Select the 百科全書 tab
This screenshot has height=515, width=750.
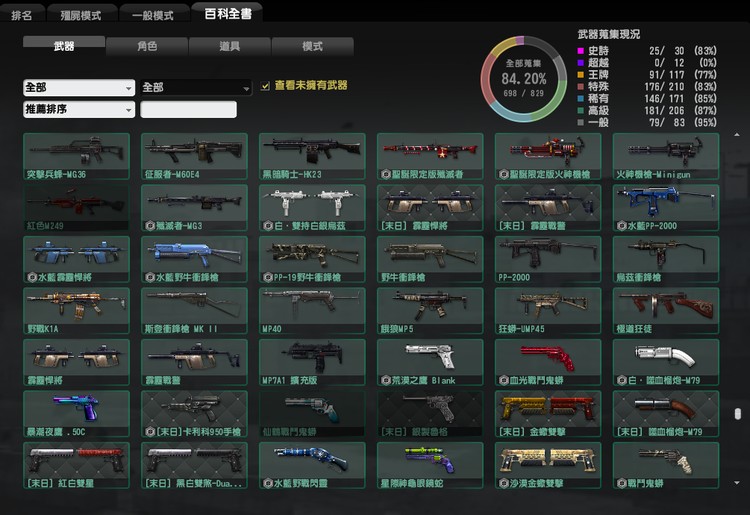(227, 12)
